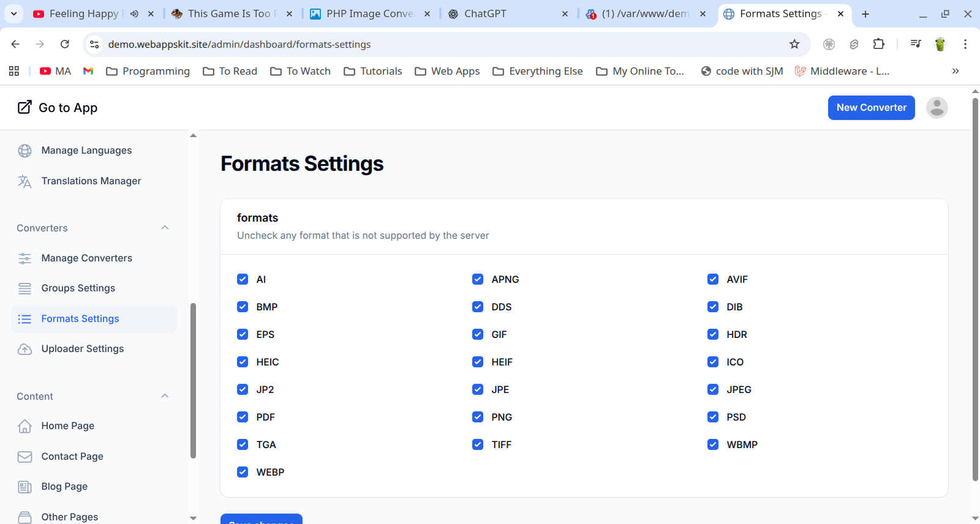Click the Translations Manager icon

click(24, 181)
